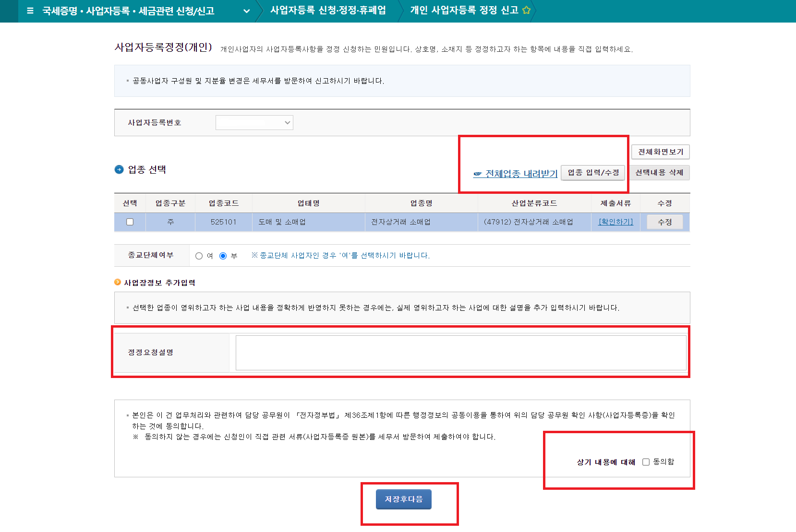Select the 여 radio button for 종교단체여부

[199, 256]
